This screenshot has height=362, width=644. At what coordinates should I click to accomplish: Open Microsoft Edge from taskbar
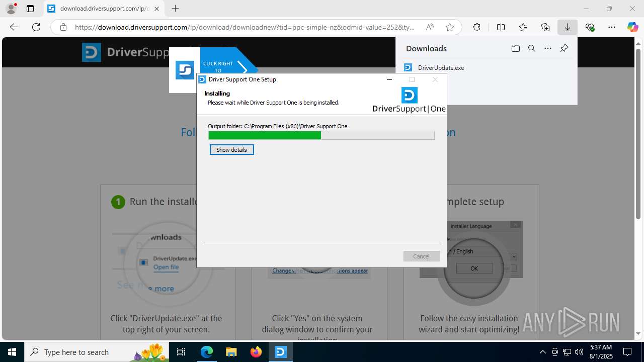(207, 352)
